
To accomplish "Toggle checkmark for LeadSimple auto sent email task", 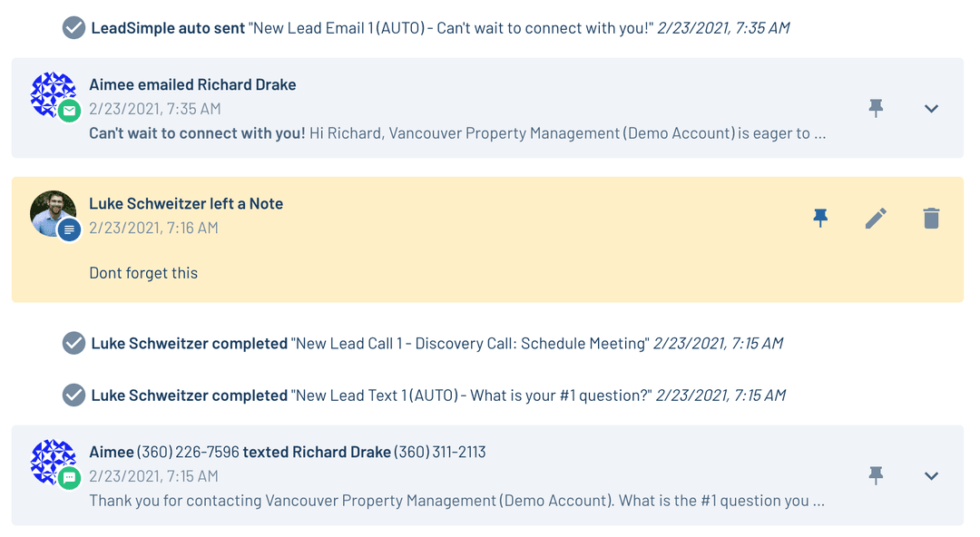I will (73, 28).
